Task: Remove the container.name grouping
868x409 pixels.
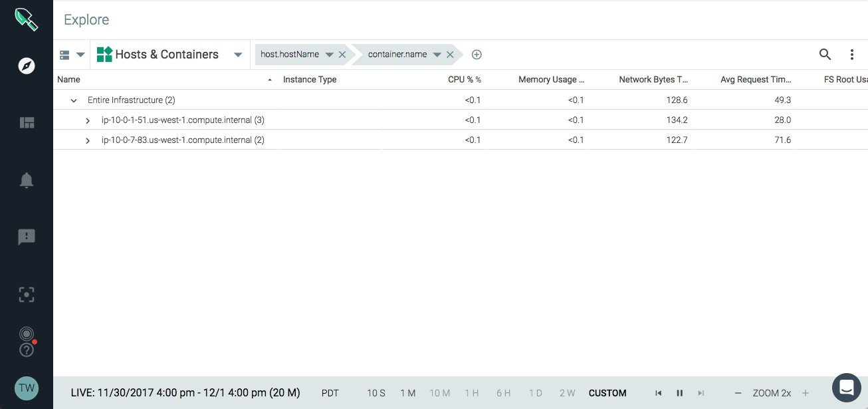Action: (x=450, y=55)
